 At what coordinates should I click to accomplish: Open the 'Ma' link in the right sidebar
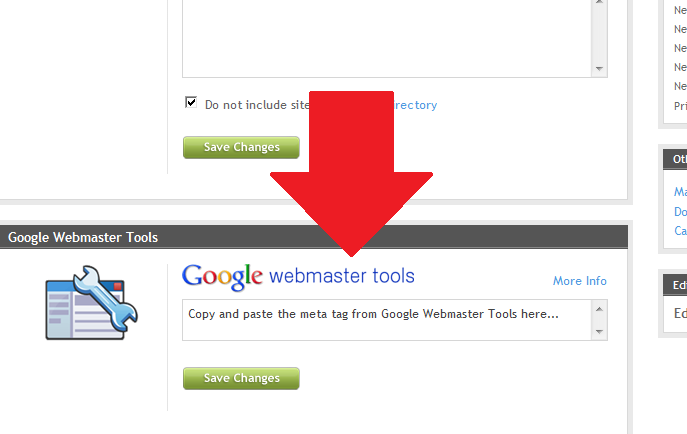[680, 191]
